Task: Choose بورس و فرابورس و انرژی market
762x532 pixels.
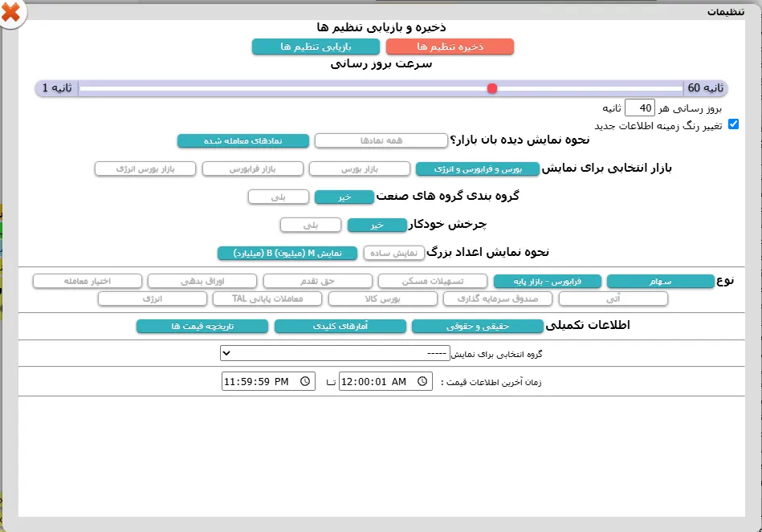Action: (x=478, y=169)
